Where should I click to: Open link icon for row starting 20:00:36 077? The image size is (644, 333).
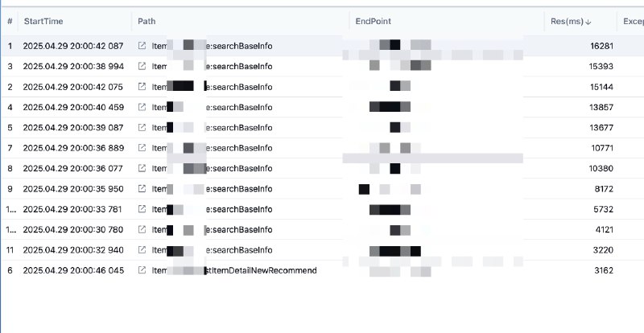point(142,169)
